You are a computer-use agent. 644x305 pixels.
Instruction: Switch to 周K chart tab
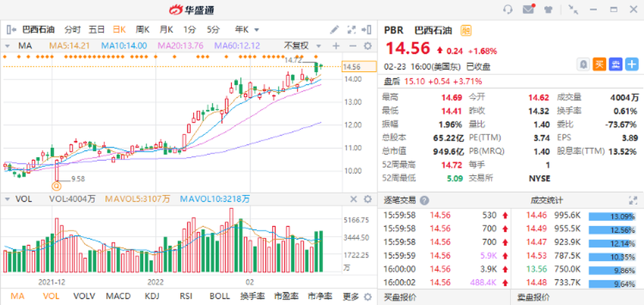click(142, 29)
